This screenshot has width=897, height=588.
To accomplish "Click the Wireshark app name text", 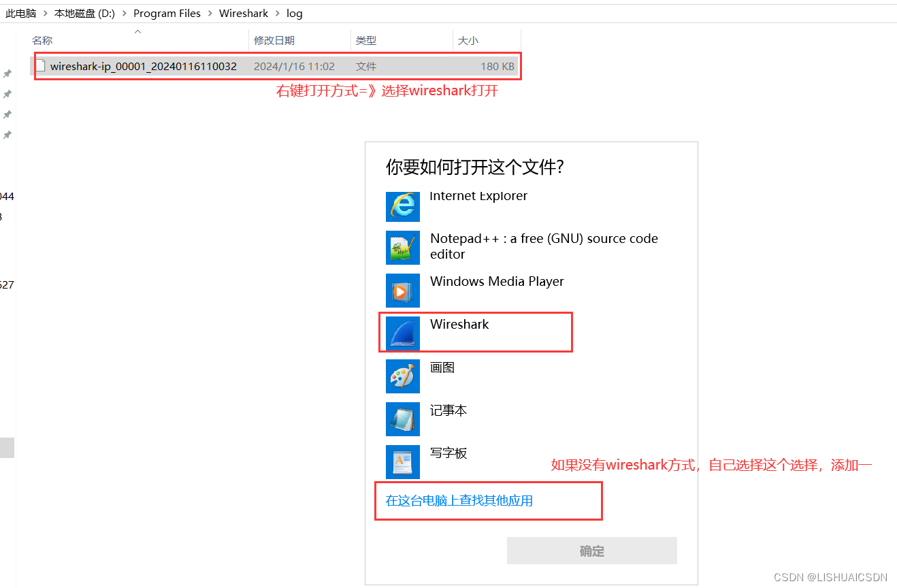I will tap(459, 325).
